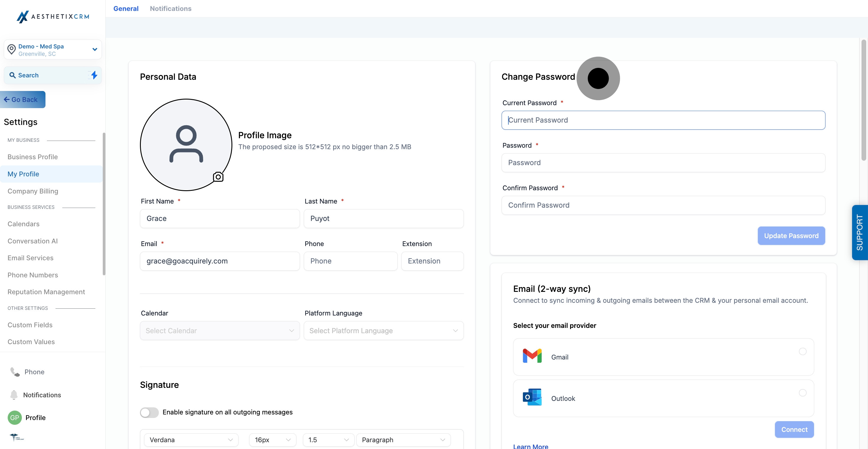The image size is (868, 449).
Task: Open the Notifications bell in sidebar
Action: [x=14, y=395]
